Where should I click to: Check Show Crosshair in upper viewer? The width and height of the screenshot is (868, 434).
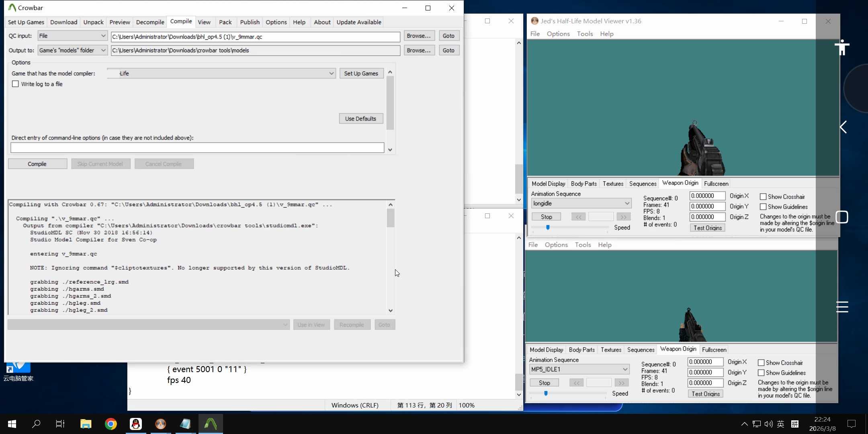pyautogui.click(x=763, y=197)
